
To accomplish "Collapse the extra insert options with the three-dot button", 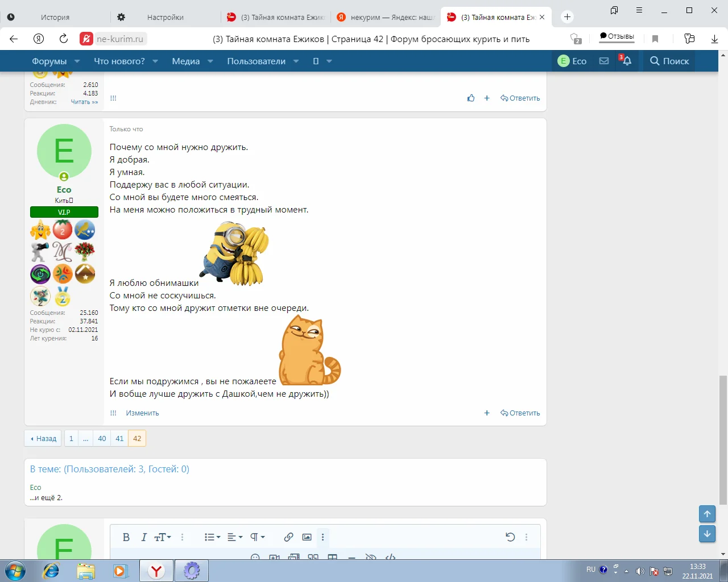I will click(322, 537).
